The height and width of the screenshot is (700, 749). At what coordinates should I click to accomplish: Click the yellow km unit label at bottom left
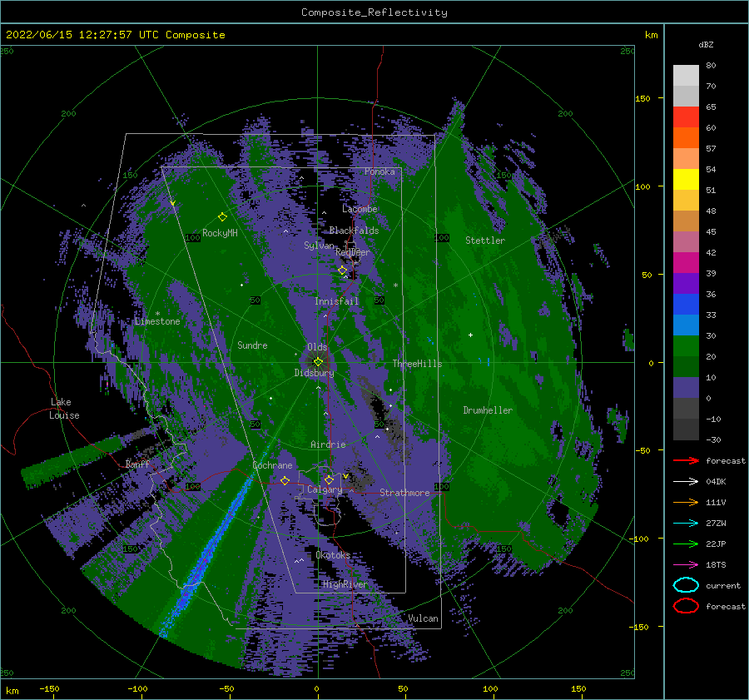point(12,691)
